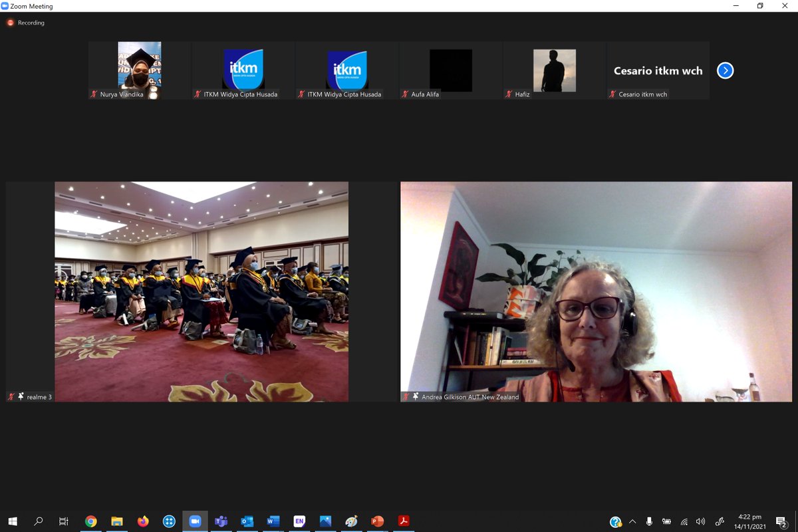Click the muted mic icon beside Nurya Viandika
The image size is (798, 532).
(x=94, y=94)
